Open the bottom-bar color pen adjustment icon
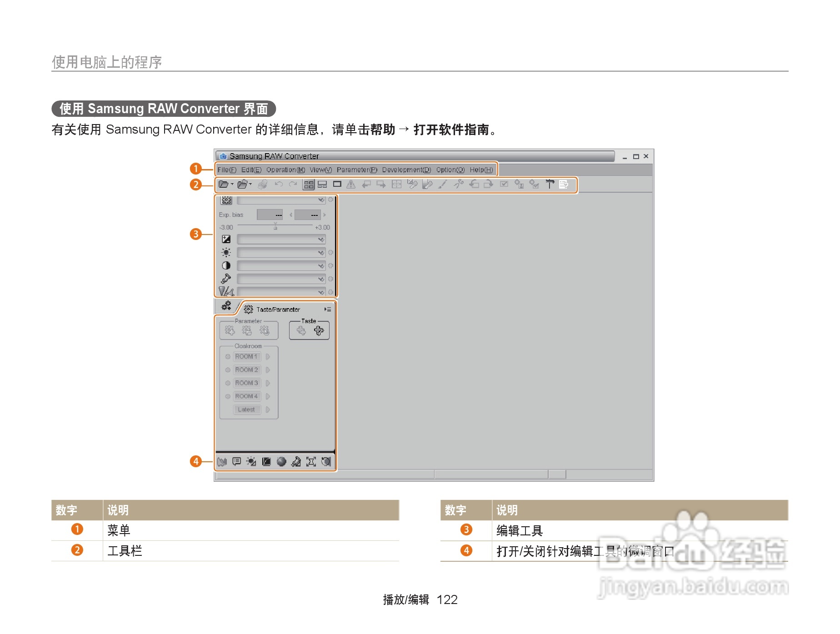This screenshot has height=634, width=840. (296, 462)
